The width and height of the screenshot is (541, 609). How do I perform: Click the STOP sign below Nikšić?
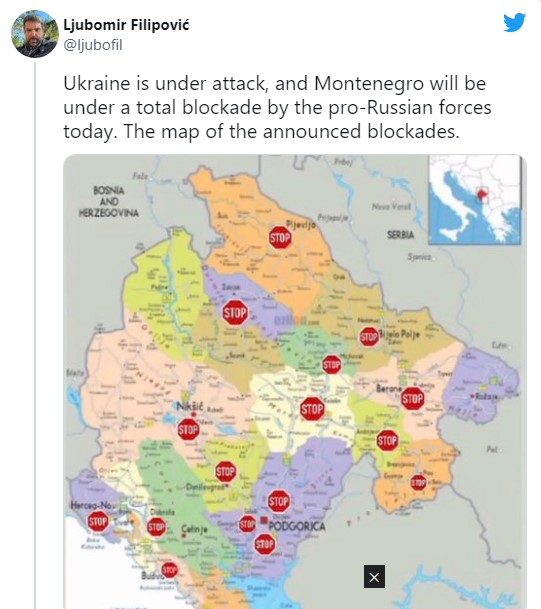[188, 429]
